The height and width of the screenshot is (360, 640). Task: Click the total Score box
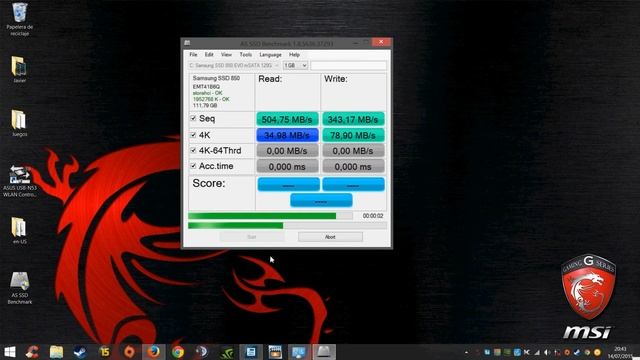point(321,200)
